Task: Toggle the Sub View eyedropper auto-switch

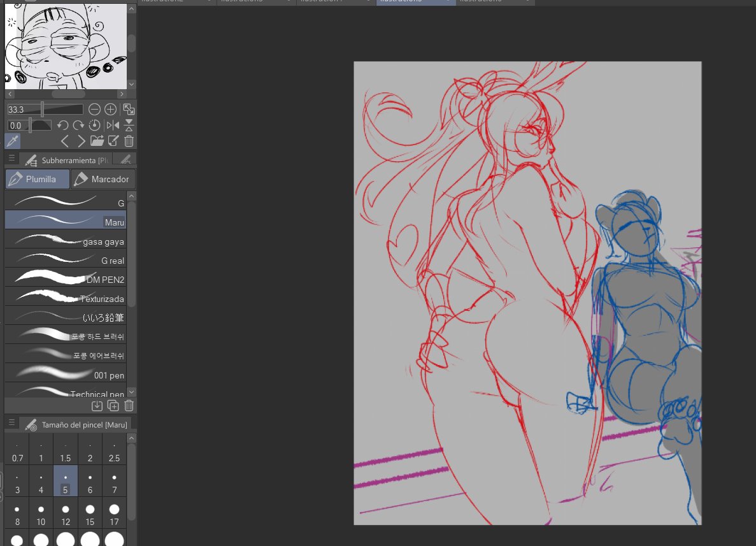Action: point(13,141)
